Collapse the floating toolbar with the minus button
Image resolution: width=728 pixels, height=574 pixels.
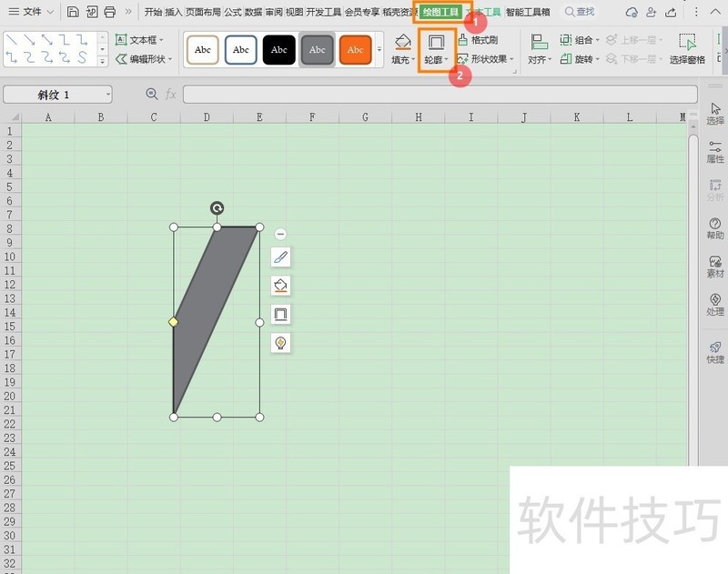point(280,234)
